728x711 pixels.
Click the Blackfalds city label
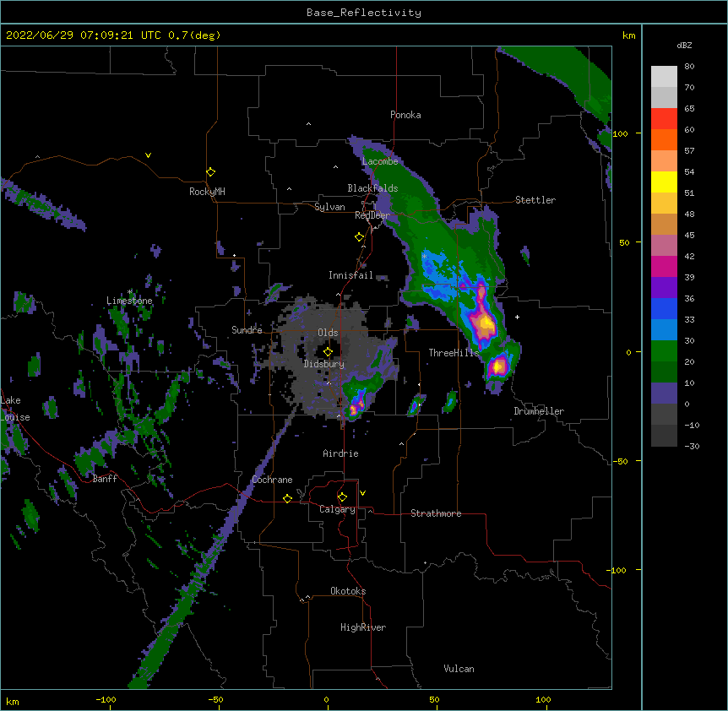[x=372, y=188]
